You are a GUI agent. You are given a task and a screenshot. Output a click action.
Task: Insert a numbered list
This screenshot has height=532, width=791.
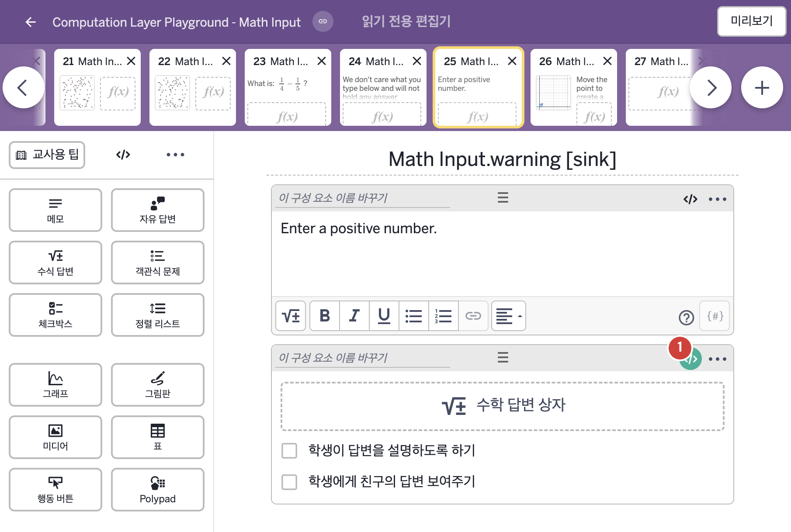444,316
